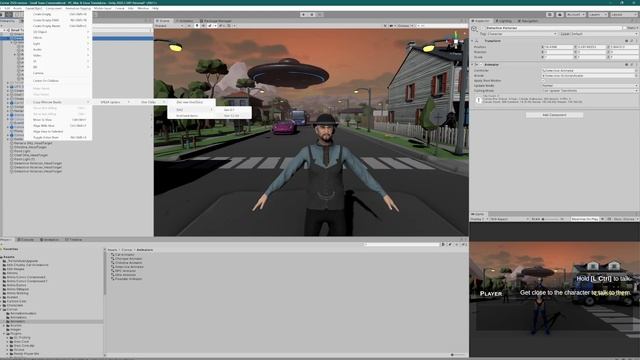Click the GameObject name field in Inspector
This screenshot has width=640, height=360.
click(x=553, y=28)
